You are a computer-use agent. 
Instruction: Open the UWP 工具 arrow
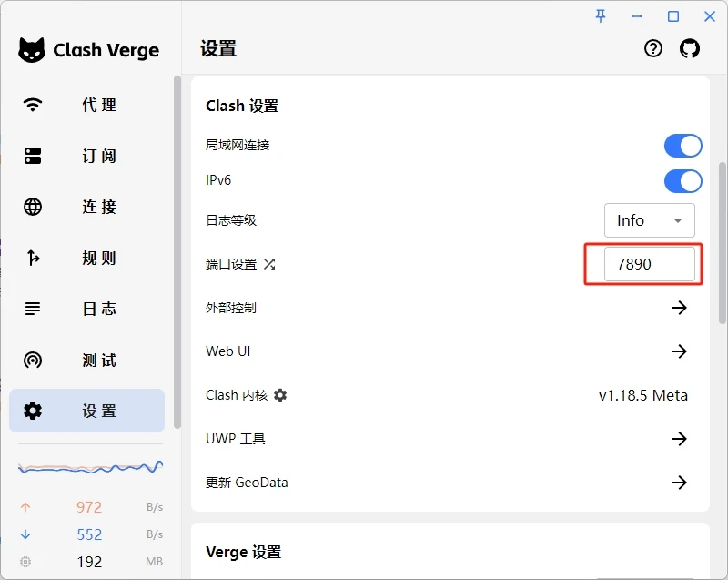(679, 439)
